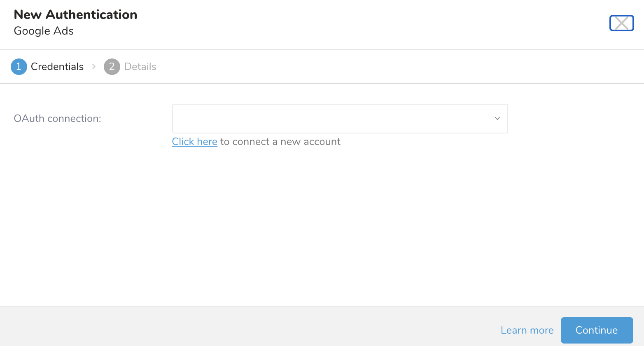The height and width of the screenshot is (346, 644).
Task: Click the "to connect a new account" text
Action: [280, 142]
